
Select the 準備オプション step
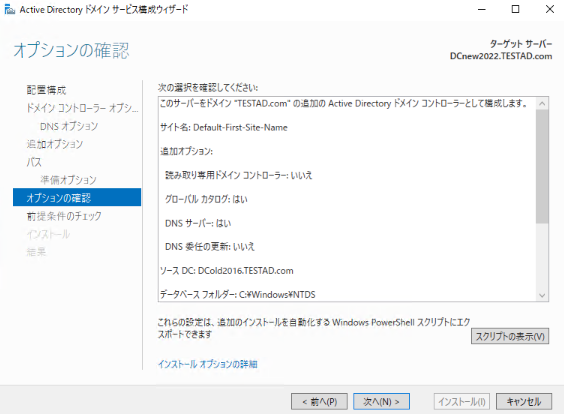click(68, 180)
